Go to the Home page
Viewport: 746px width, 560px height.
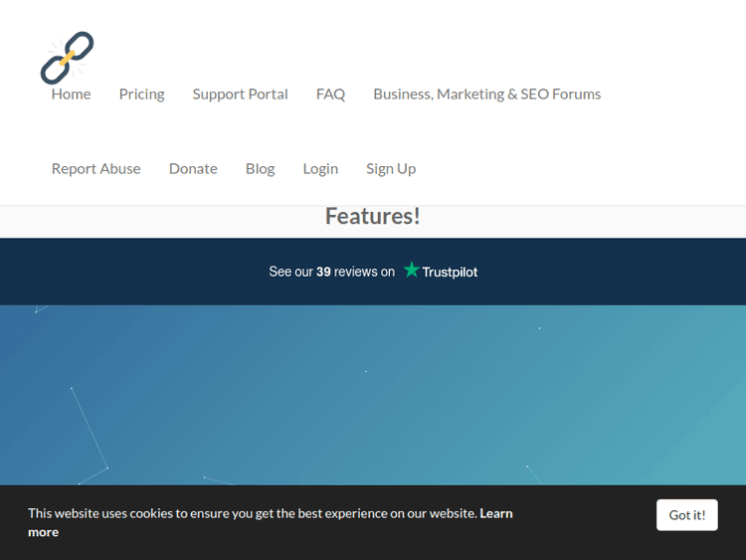(x=71, y=93)
